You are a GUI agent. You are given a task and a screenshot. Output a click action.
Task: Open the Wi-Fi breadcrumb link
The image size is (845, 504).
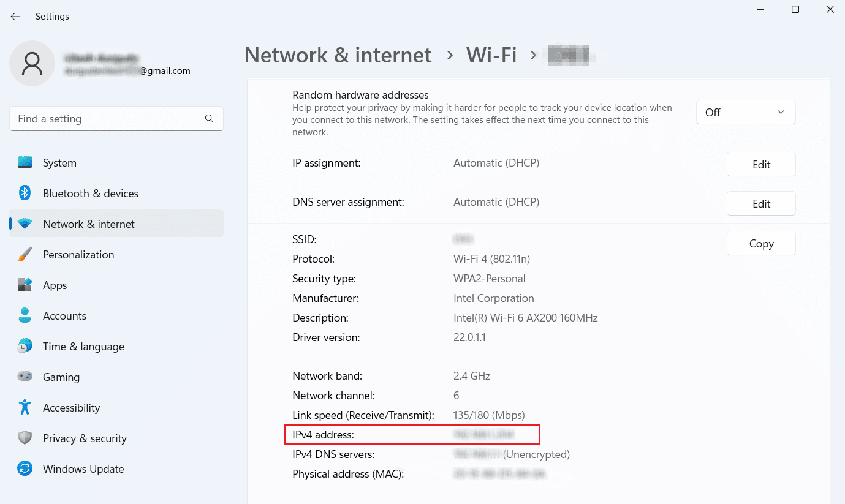[491, 55]
